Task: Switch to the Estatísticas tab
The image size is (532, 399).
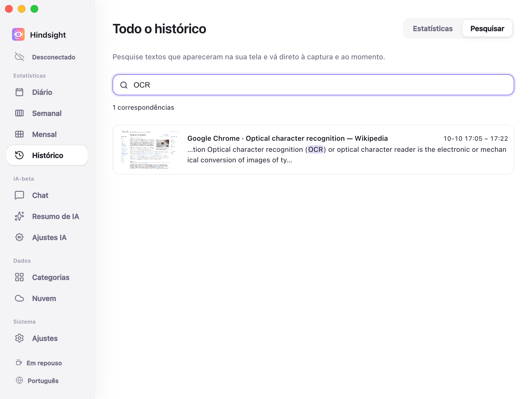Action: [x=433, y=29]
